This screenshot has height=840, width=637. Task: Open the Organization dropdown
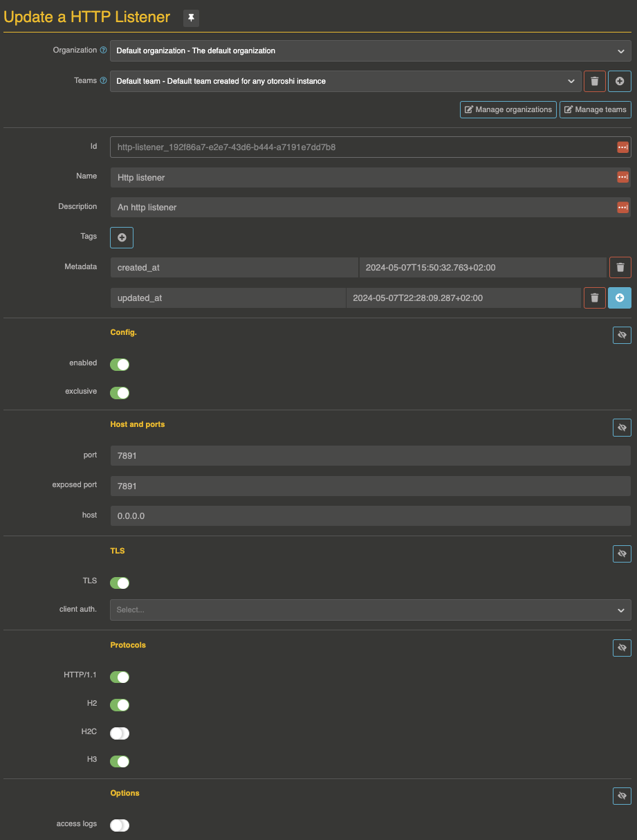tap(370, 51)
